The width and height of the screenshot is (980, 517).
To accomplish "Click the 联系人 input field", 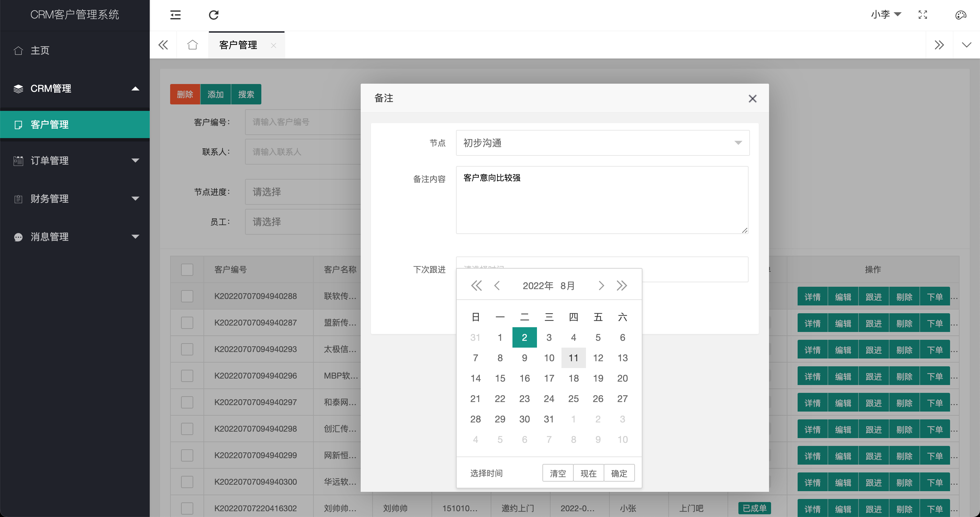I will (x=303, y=152).
